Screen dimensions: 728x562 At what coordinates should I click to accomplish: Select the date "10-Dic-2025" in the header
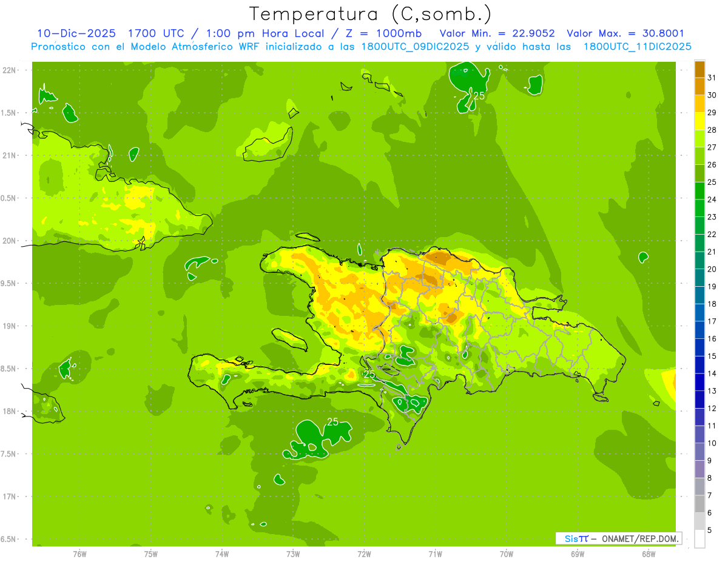click(76, 33)
